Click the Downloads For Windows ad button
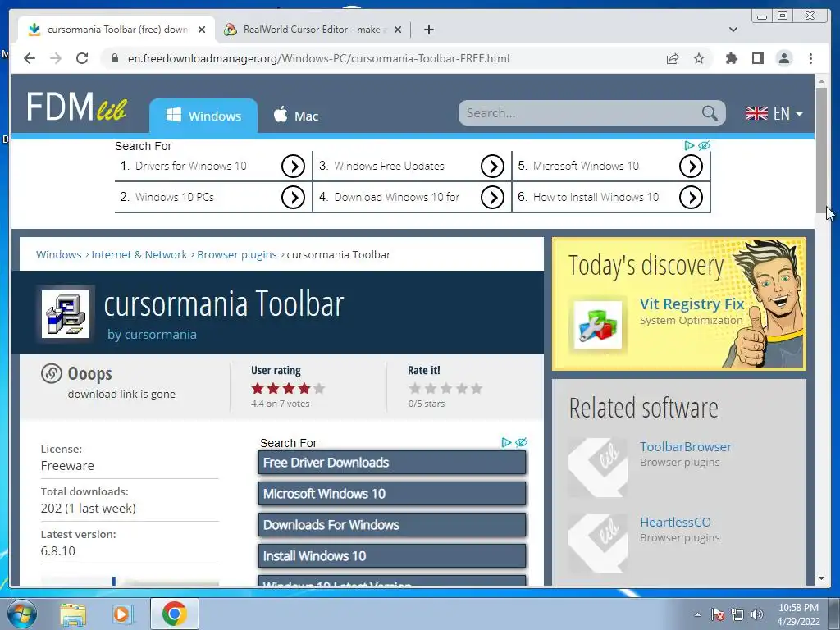Image resolution: width=840 pixels, height=630 pixels. coord(392,525)
